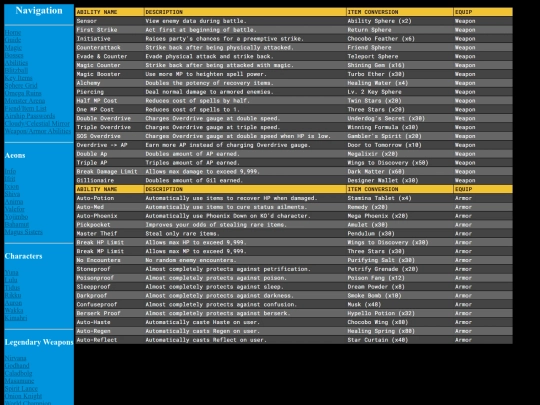Select 'Healing Water (x4)' item cell
The image size is (540, 405).
point(377,83)
